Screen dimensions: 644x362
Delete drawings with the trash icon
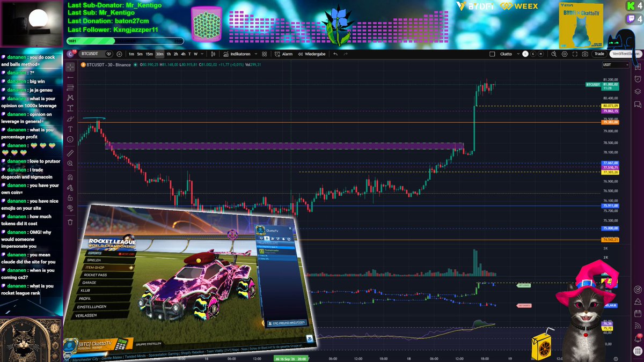coord(70,221)
